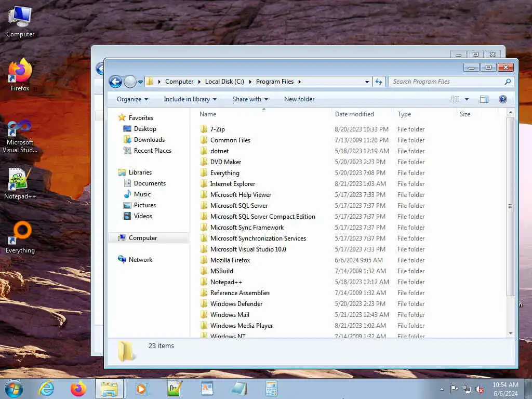Viewport: 532px width, 399px height.
Task: Open Windows Media Player taskbar icon
Action: pyautogui.click(x=141, y=389)
